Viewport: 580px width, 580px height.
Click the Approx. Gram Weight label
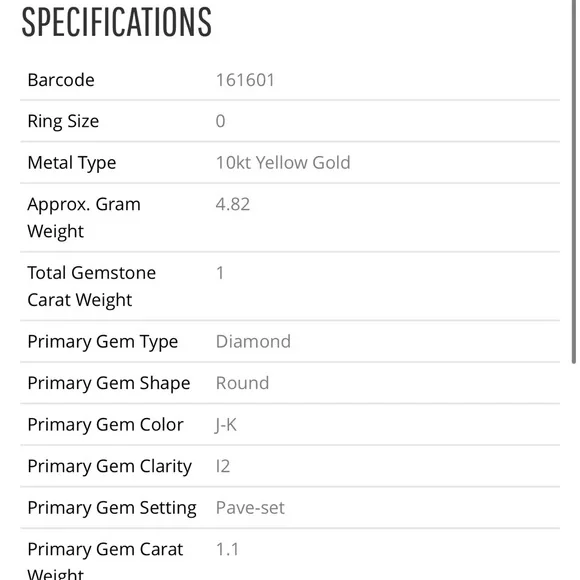pos(84,218)
